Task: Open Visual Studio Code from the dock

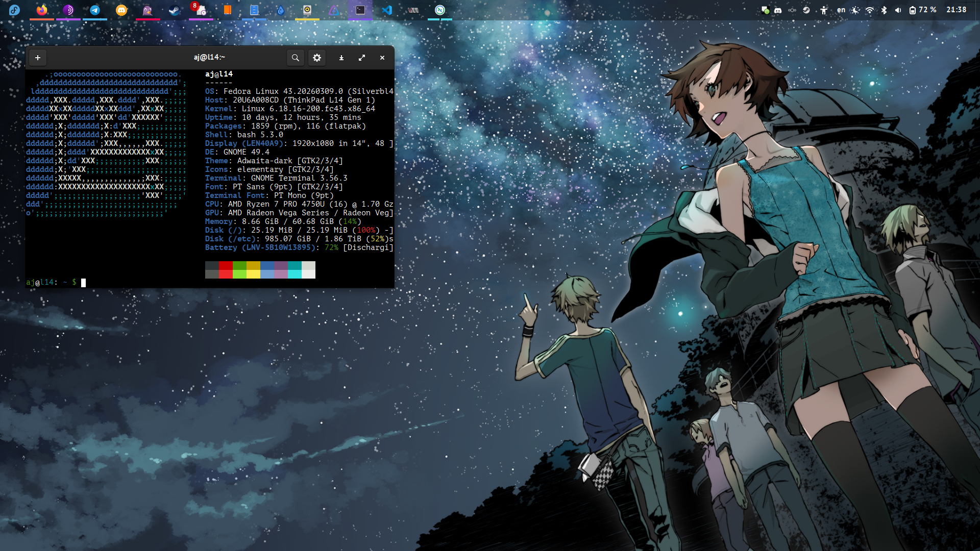Action: coord(387,10)
